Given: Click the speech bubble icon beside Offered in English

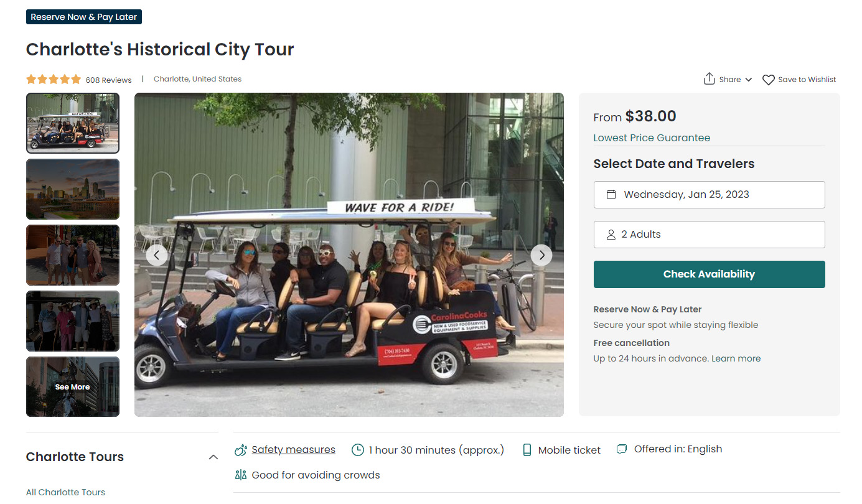Looking at the screenshot, I should pos(622,448).
